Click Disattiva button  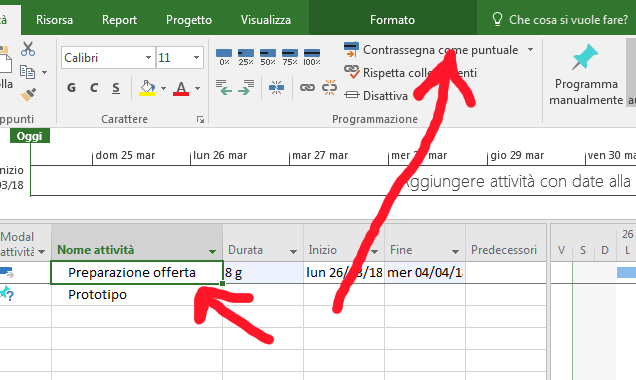pyautogui.click(x=376, y=96)
